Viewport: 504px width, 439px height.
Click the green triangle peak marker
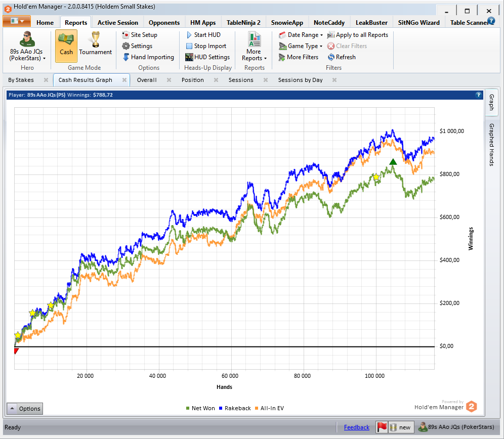point(393,162)
